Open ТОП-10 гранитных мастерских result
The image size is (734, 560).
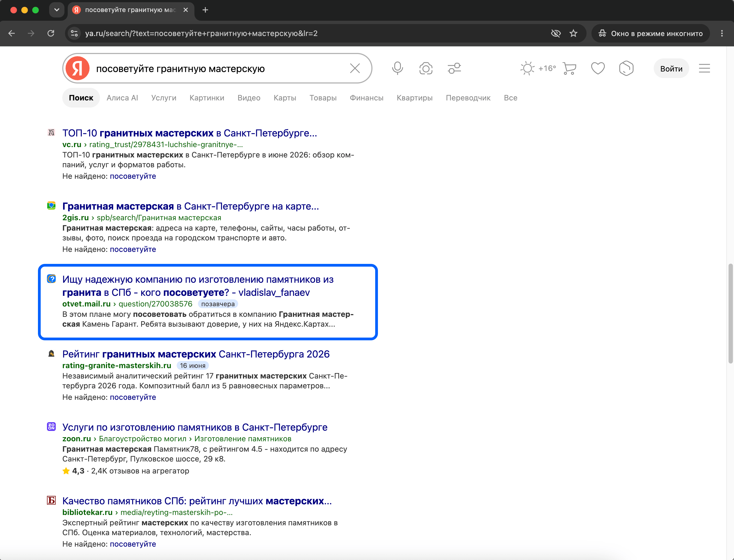point(190,133)
